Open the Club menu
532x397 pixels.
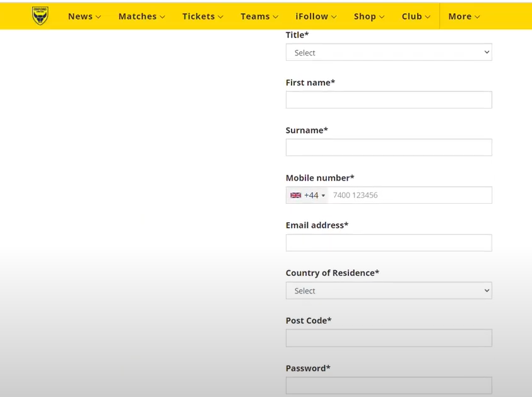tap(416, 16)
